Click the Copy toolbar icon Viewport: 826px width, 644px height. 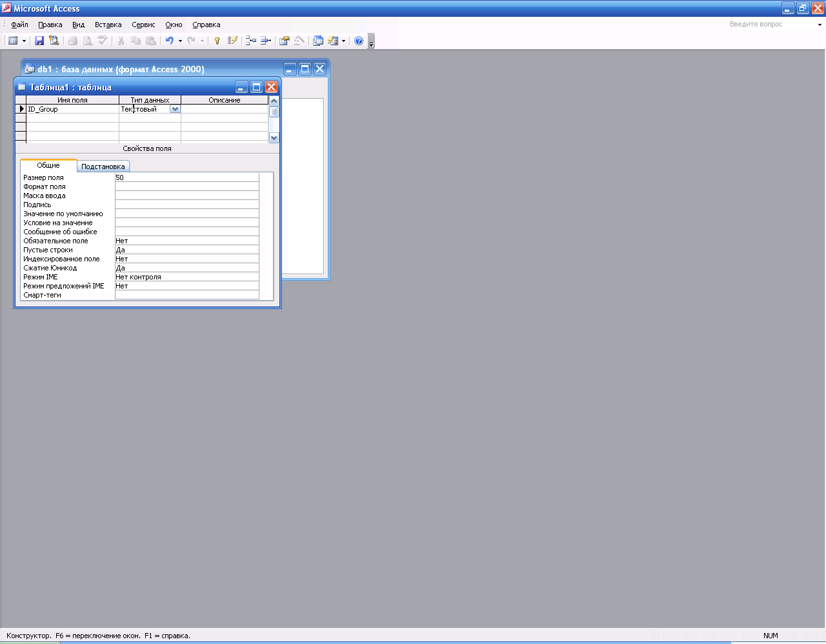coord(136,41)
